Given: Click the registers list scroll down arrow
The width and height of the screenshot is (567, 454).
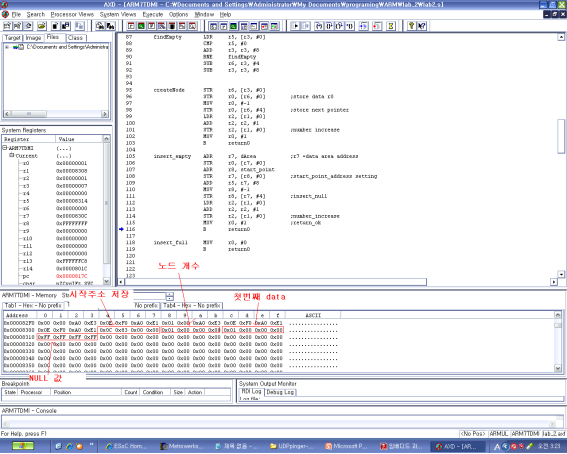Looking at the screenshot, I should point(106,281).
